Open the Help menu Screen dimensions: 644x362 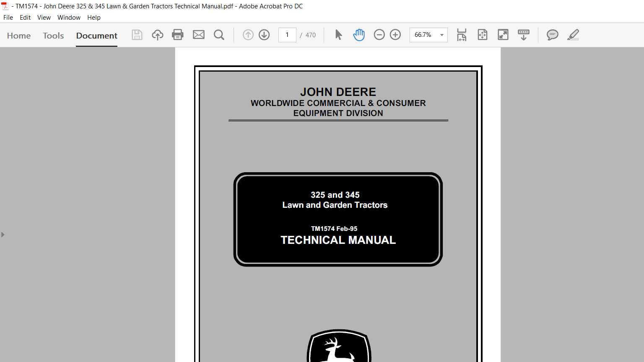click(x=94, y=18)
